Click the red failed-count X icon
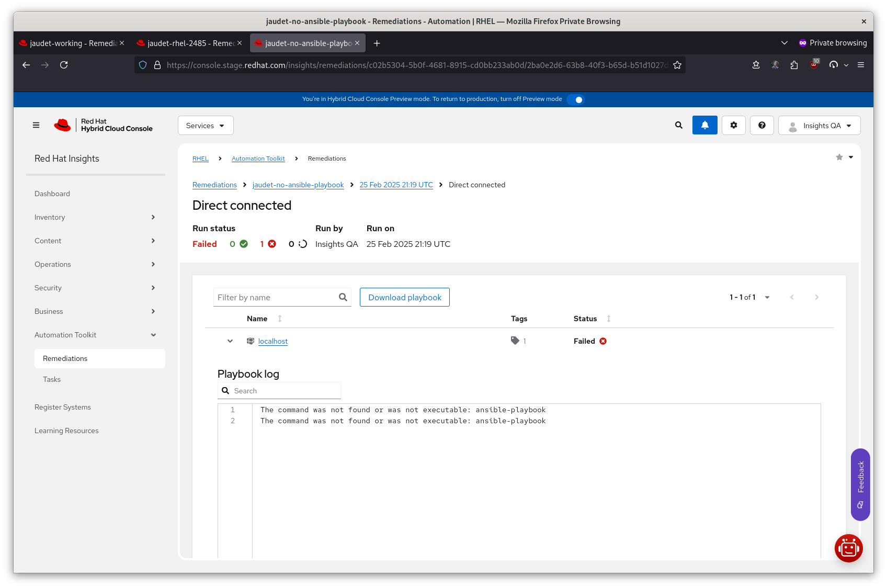 [x=272, y=244]
